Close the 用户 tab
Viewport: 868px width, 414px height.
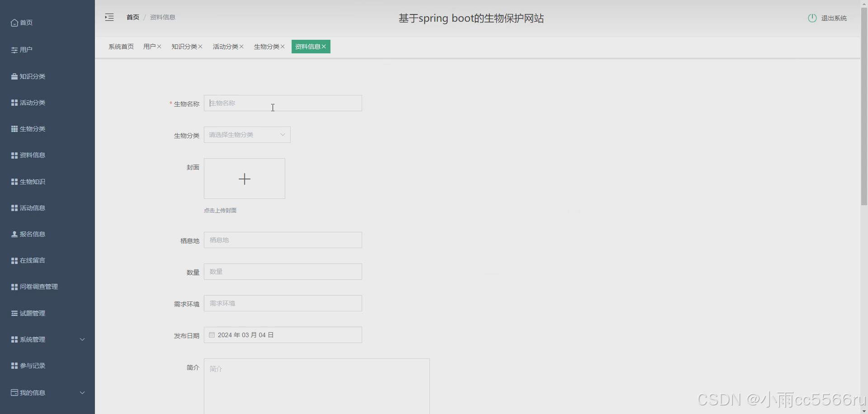click(x=159, y=47)
